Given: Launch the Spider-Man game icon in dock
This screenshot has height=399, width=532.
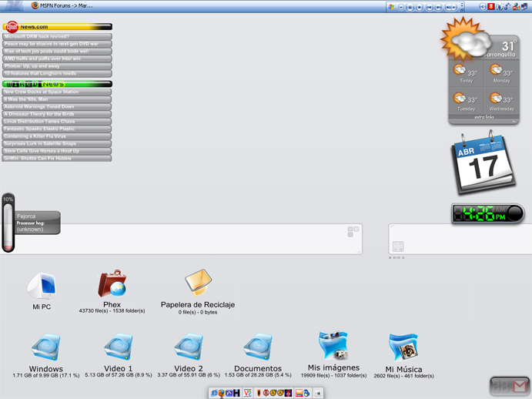Looking at the screenshot, I should click(288, 394).
